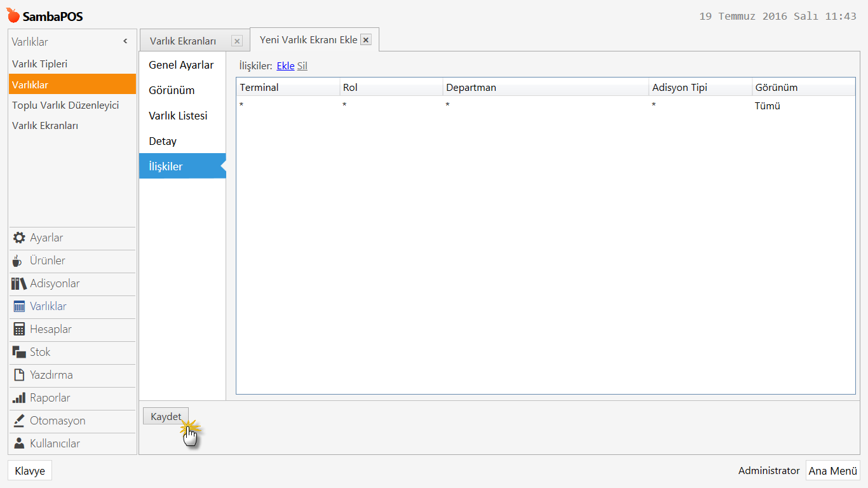Image resolution: width=868 pixels, height=488 pixels.
Task: Click the Terminal cell in the first row
Action: tap(288, 105)
